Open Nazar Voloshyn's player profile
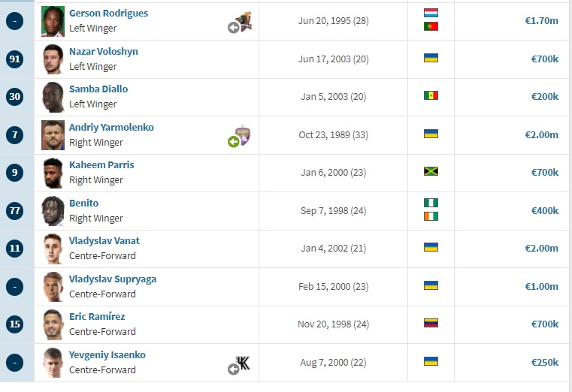This screenshot has width=572, height=392. coord(104,52)
